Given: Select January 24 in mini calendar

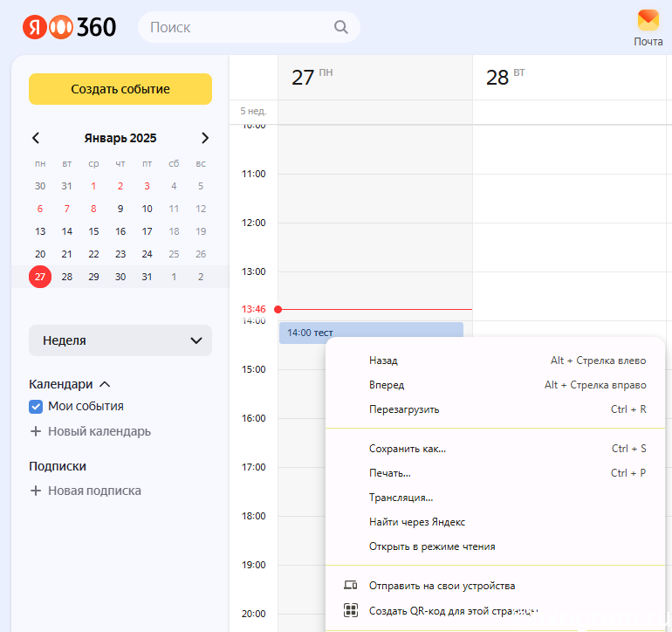Looking at the screenshot, I should pyautogui.click(x=147, y=254).
